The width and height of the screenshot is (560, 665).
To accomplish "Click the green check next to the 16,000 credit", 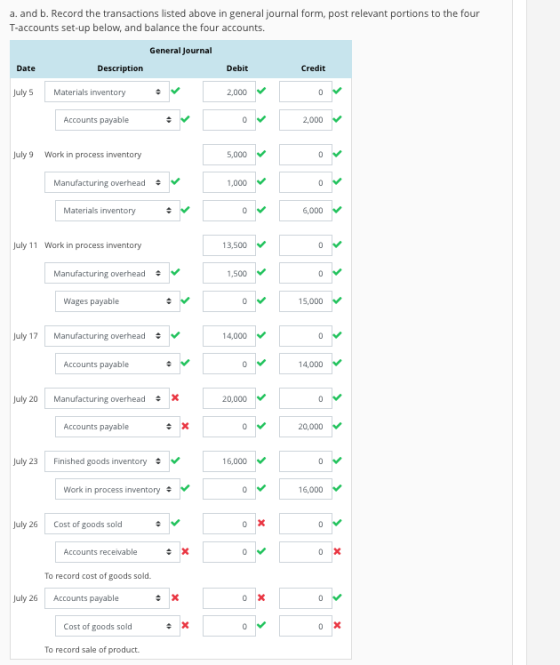I will click(337, 488).
